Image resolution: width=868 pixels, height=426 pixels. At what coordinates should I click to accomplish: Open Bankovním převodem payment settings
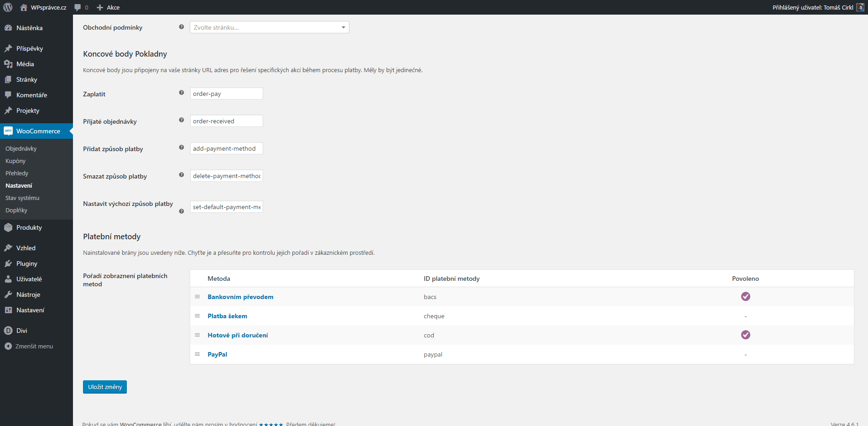click(x=240, y=297)
